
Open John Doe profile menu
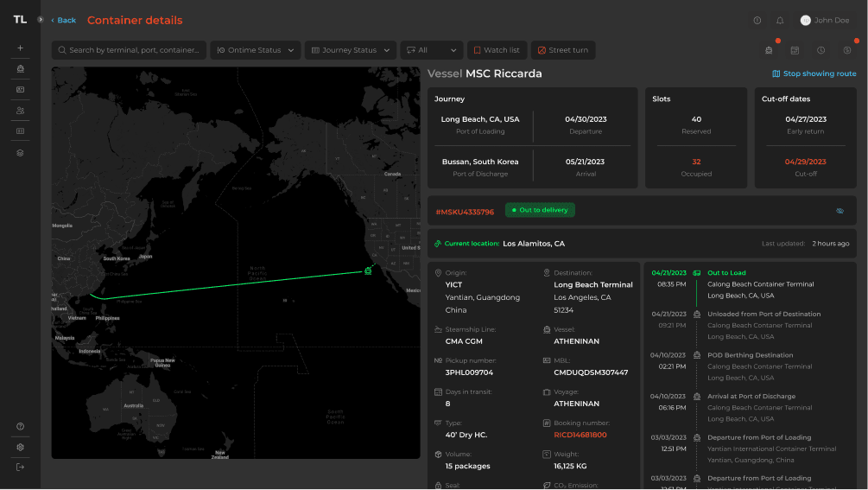825,20
